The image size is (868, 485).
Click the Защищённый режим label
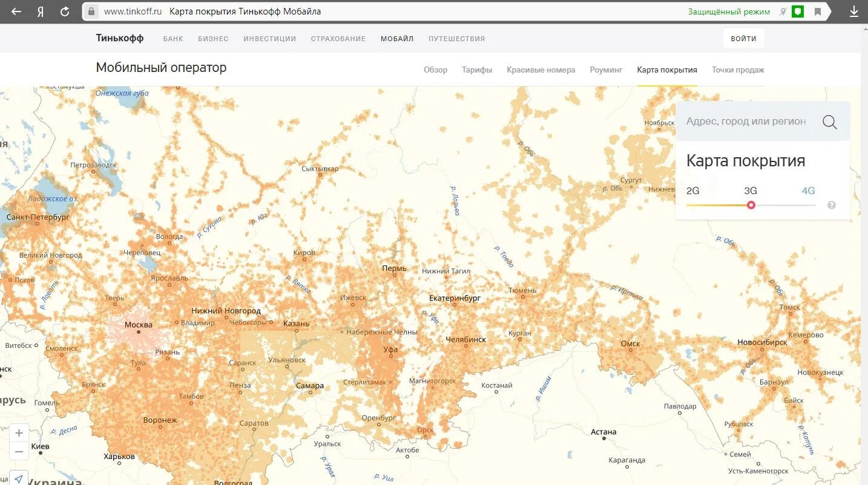click(x=729, y=11)
